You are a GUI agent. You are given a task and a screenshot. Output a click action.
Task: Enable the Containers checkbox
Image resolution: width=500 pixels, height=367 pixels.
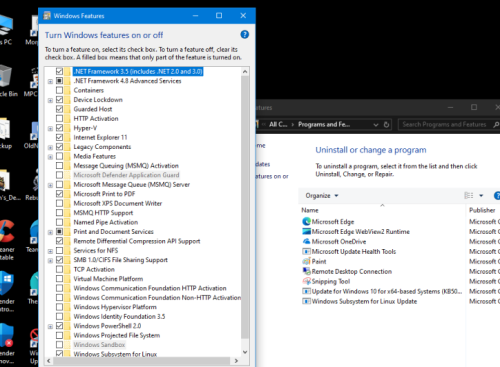coord(59,90)
